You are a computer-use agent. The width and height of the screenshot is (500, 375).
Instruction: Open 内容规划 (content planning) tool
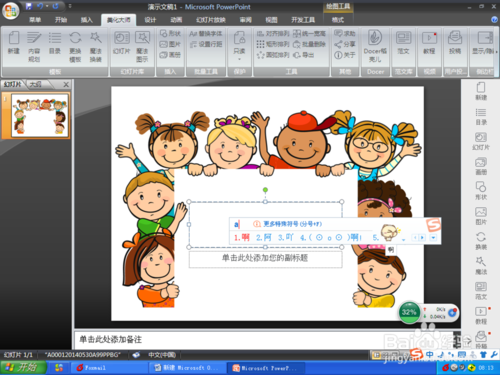point(34,46)
